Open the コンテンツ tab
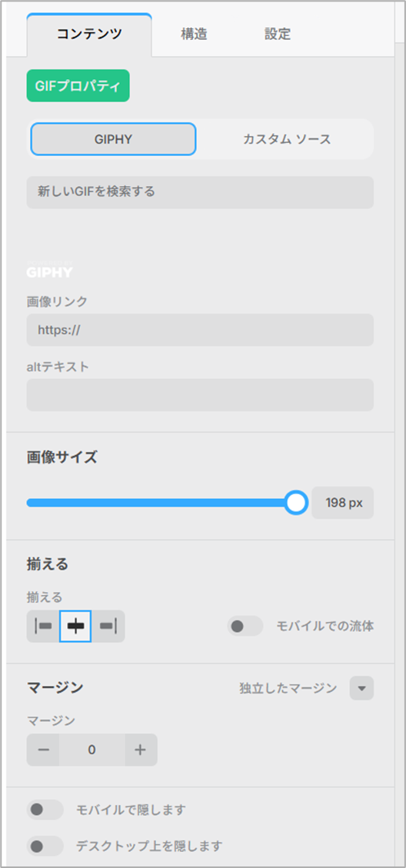The image size is (406, 868). tap(89, 35)
